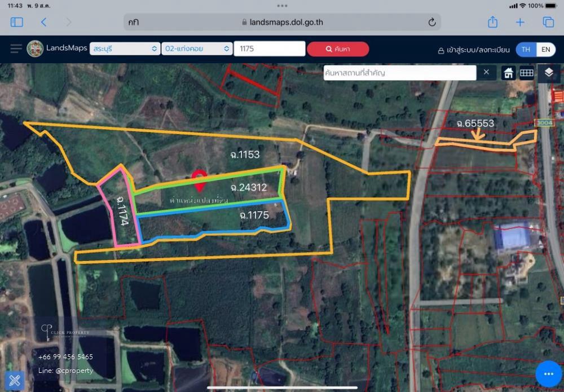Switch language to TH
The image size is (564, 392).
point(526,50)
